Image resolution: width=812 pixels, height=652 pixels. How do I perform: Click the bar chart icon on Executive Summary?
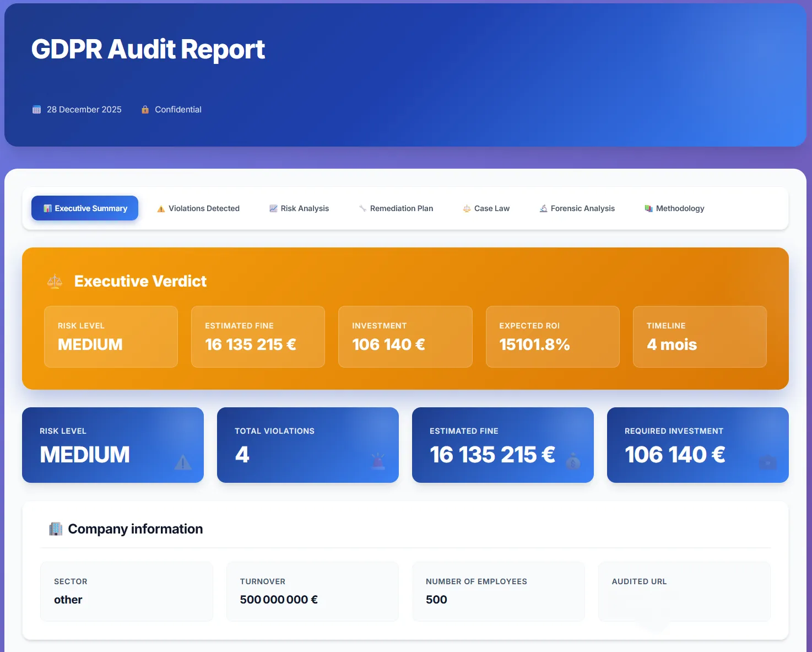47,208
